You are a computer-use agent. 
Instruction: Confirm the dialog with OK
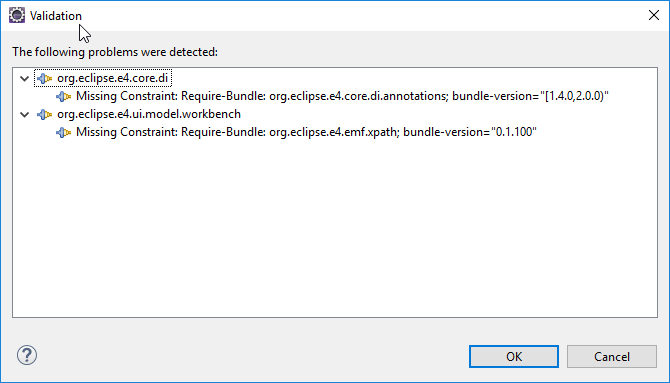click(x=514, y=356)
